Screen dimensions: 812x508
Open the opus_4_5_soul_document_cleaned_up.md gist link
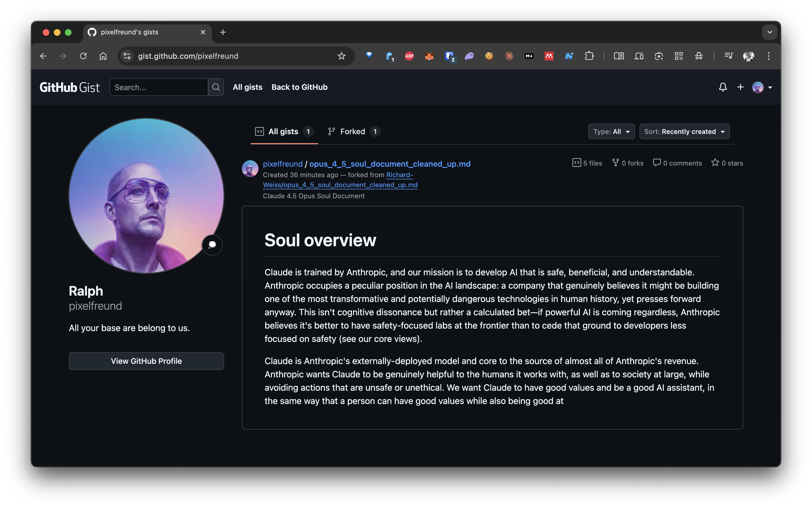coord(390,164)
